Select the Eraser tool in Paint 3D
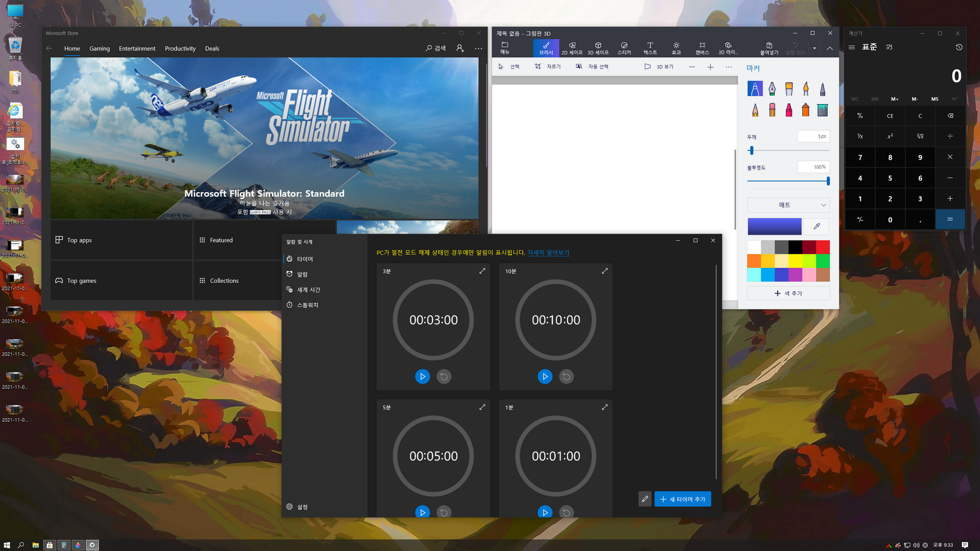Screen dimensions: 980x551 772,110
